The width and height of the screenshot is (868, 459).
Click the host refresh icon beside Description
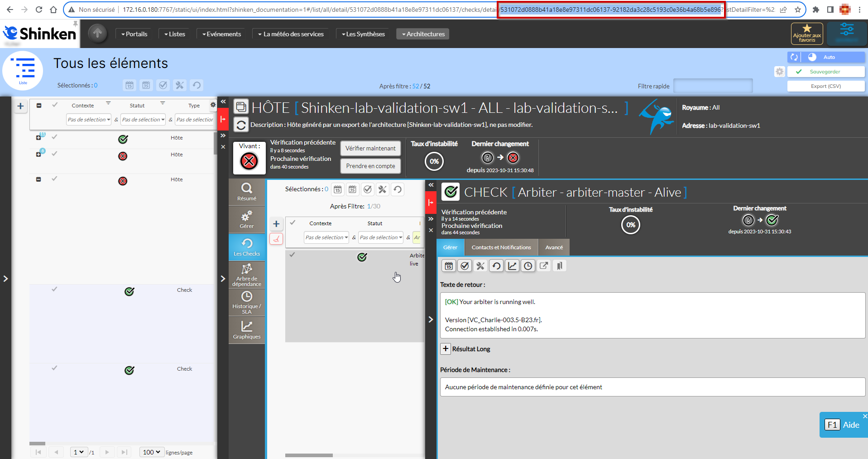(241, 125)
